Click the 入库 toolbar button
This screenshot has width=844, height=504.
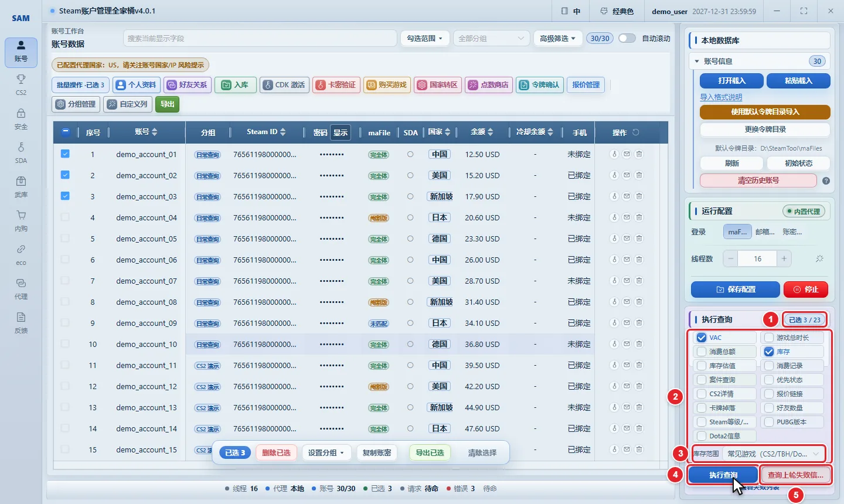tap(235, 85)
